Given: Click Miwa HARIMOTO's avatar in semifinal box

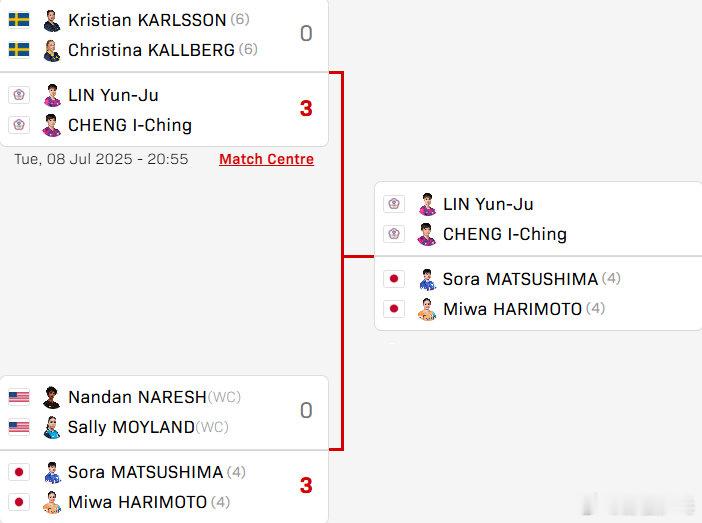Looking at the screenshot, I should pos(427,309).
